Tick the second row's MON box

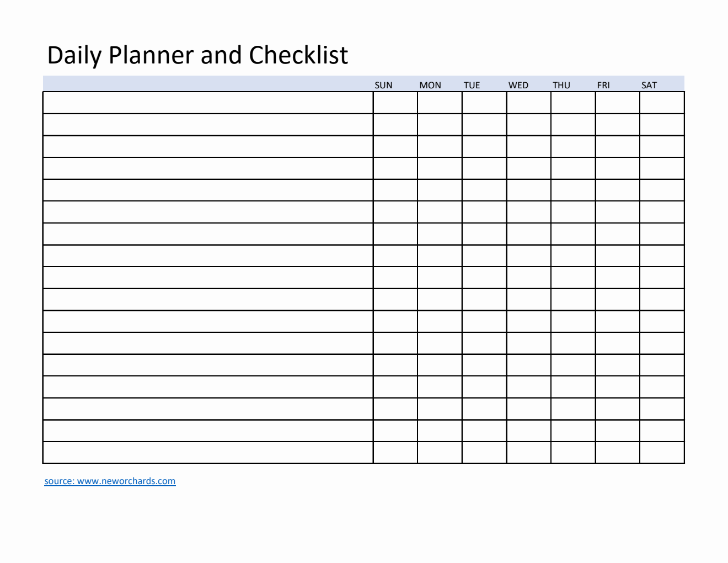(x=440, y=125)
